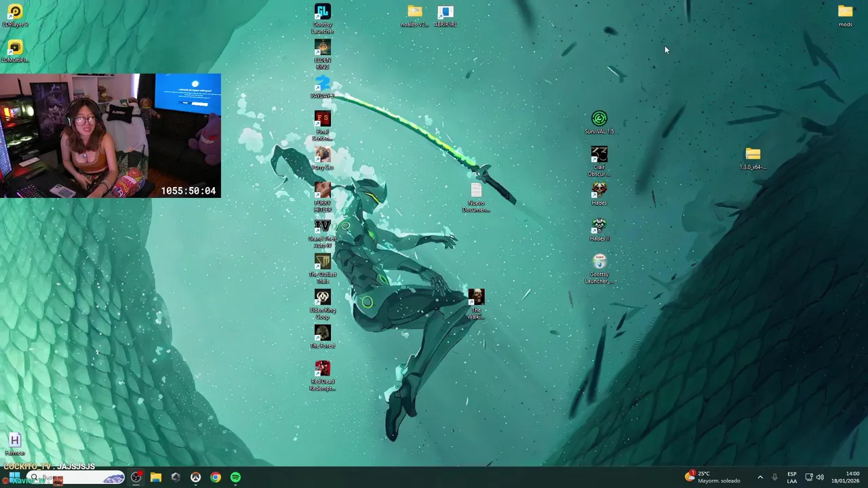Select the Nuevo Documento text file

(476, 198)
